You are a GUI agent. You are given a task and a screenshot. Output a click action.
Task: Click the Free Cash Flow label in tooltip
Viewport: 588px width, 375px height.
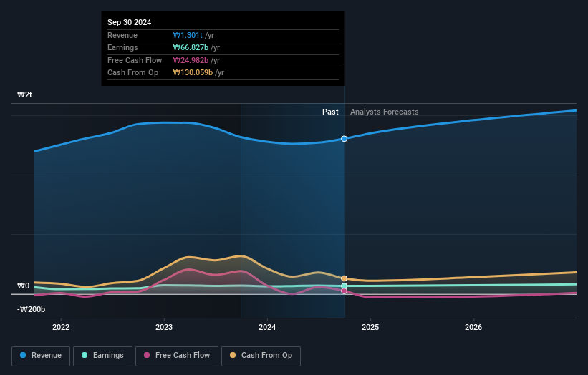coord(135,60)
